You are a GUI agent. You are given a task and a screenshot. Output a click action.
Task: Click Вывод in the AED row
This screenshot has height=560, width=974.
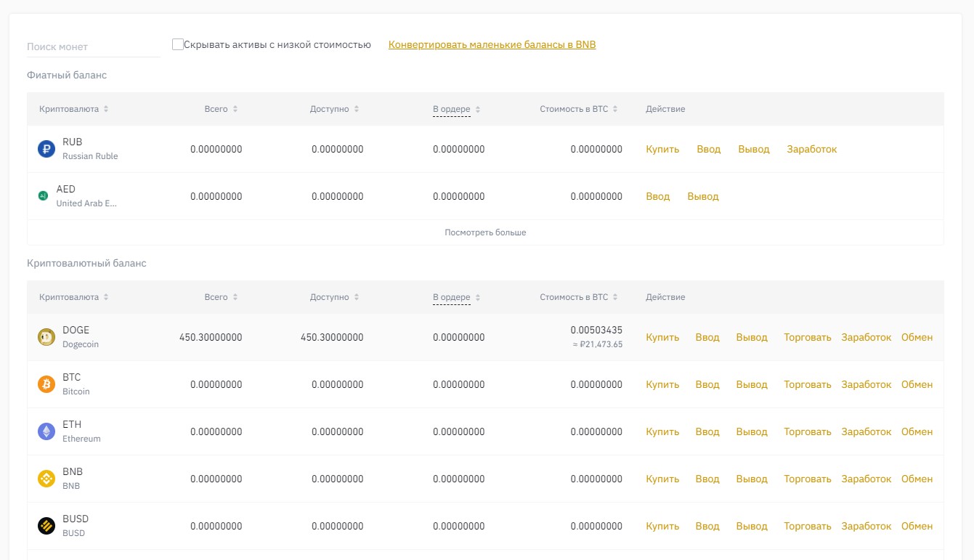coord(703,196)
